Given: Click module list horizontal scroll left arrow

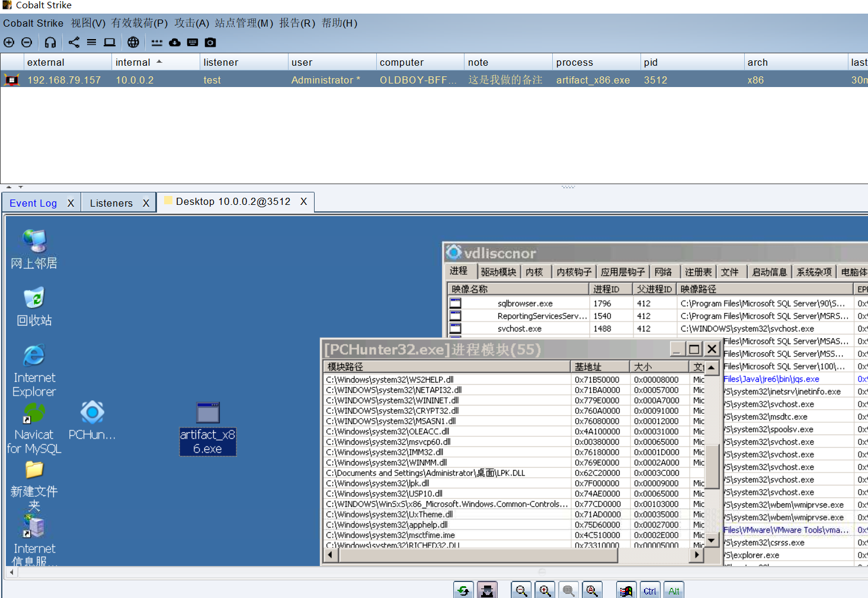Looking at the screenshot, I should pyautogui.click(x=331, y=555).
